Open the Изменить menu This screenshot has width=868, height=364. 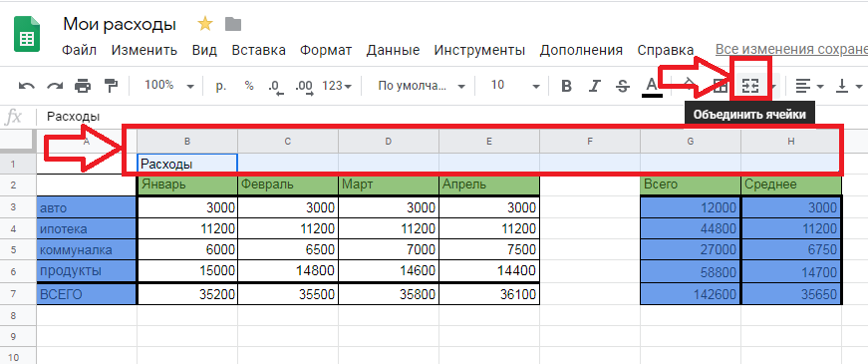tap(144, 51)
